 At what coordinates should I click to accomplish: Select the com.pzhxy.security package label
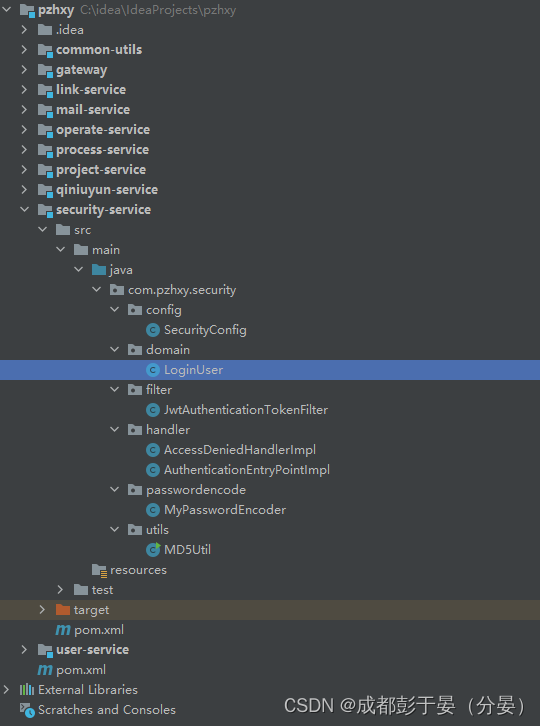coord(182,290)
